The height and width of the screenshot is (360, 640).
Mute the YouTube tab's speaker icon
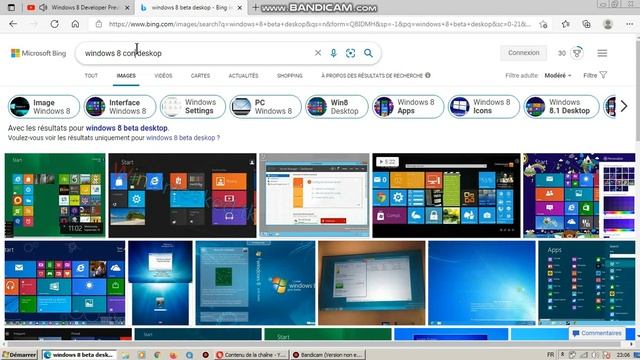(43, 7)
